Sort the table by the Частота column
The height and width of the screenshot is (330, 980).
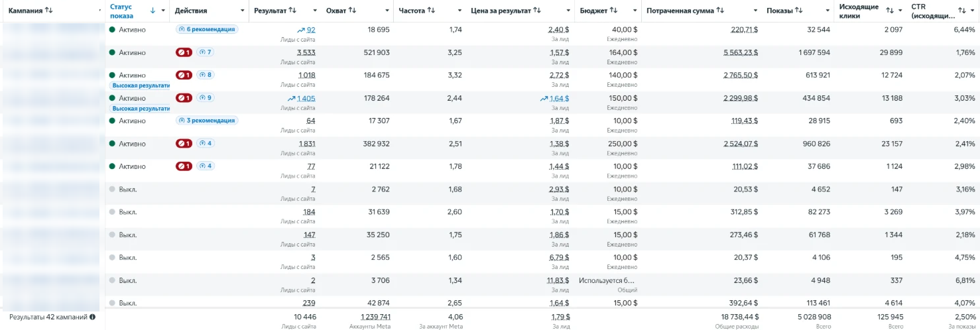[x=431, y=11]
